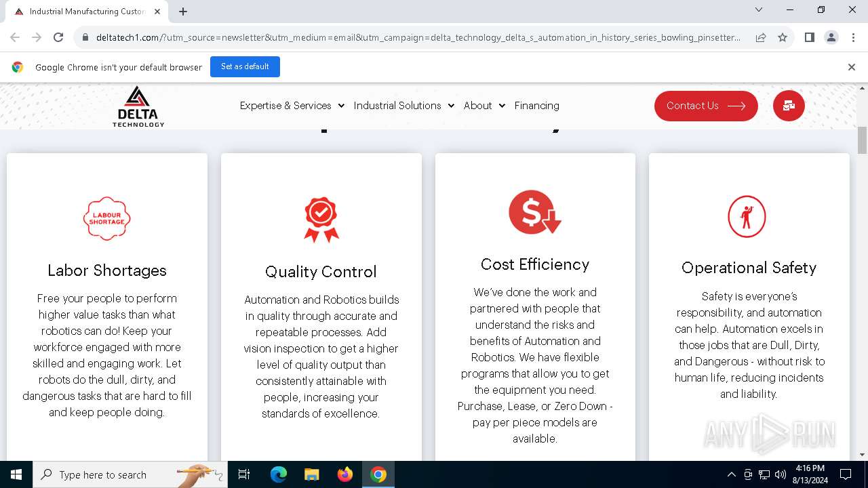
Task: Click the Quality Control ribbon icon
Action: pyautogui.click(x=321, y=220)
